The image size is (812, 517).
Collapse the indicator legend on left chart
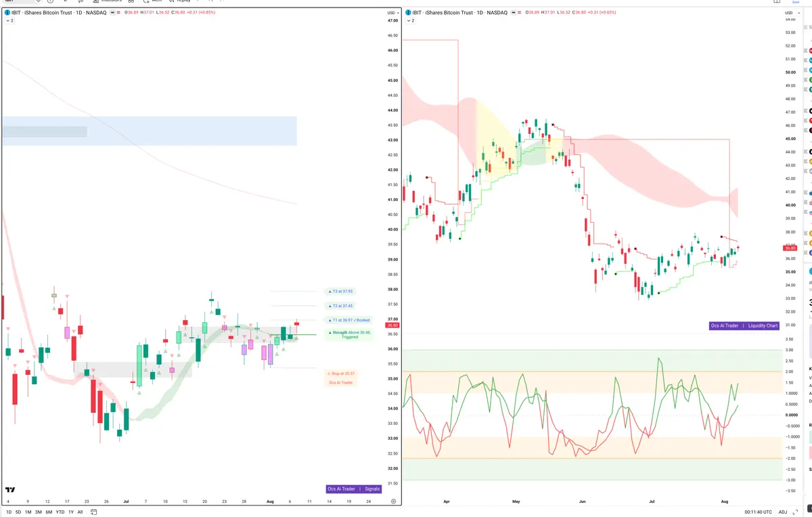click(x=9, y=21)
